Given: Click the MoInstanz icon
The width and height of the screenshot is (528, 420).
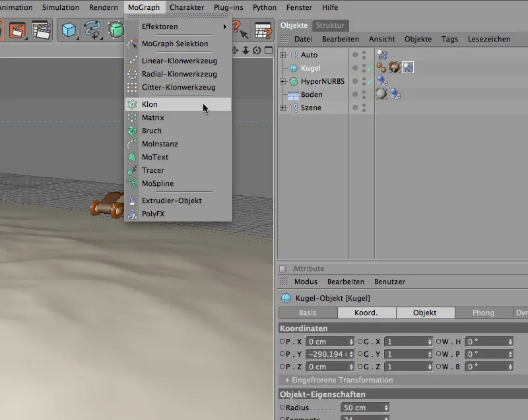Looking at the screenshot, I should [133, 144].
